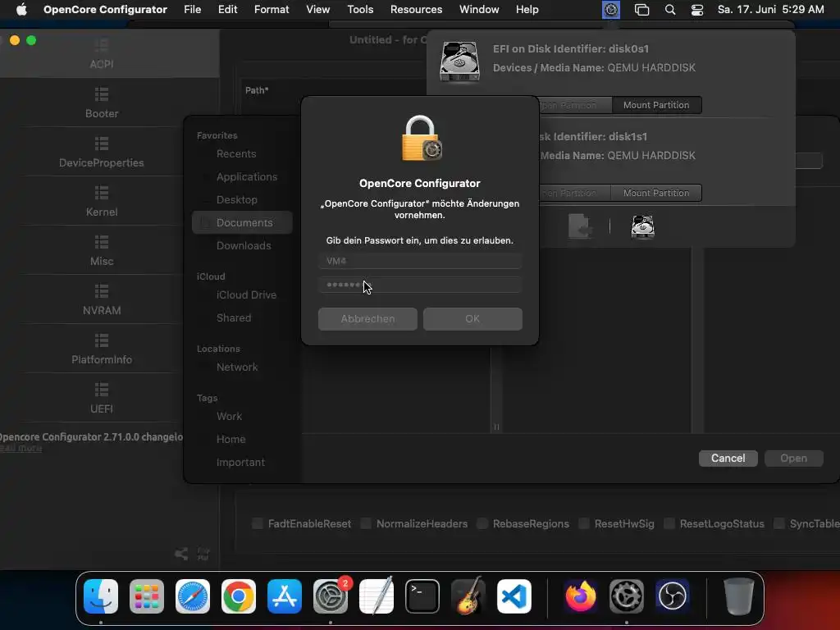Launch Firefox from the dock
Screen dimensions: 840x630
coord(581,596)
